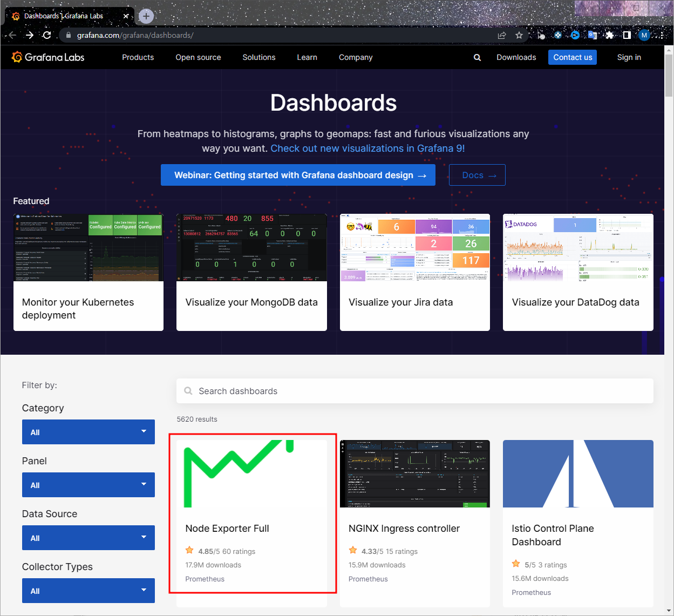This screenshot has width=674, height=616.
Task: Click the Docs button
Action: 477,175
